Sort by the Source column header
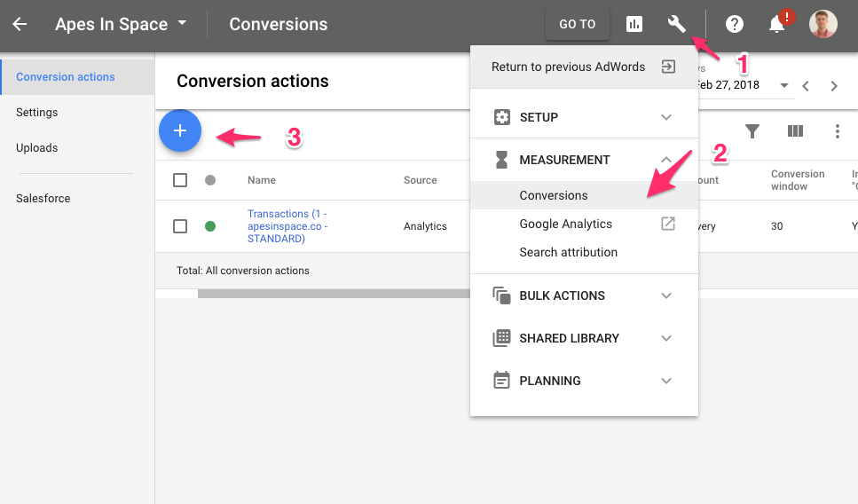 421,180
